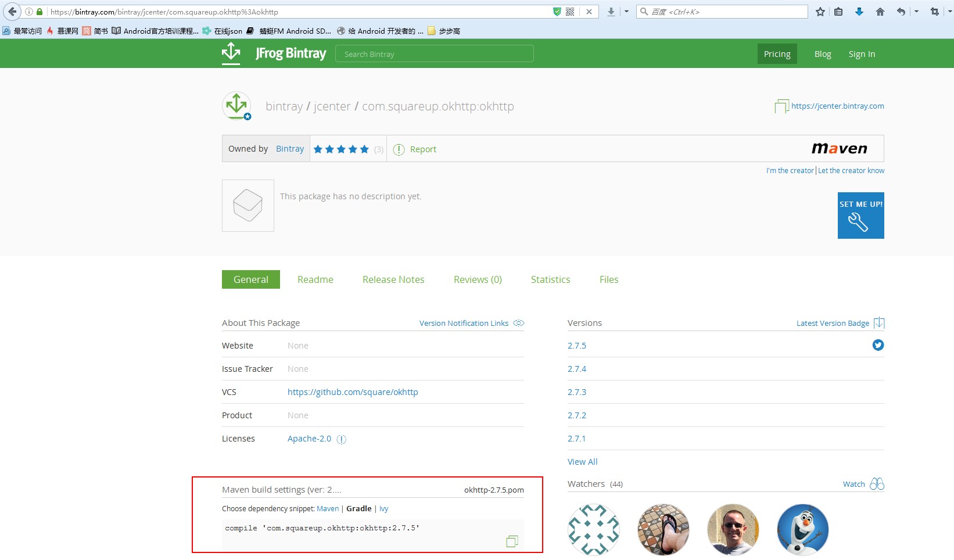Open the github.com/square/okhttp VCS link
This screenshot has width=954, height=560.
coord(353,392)
